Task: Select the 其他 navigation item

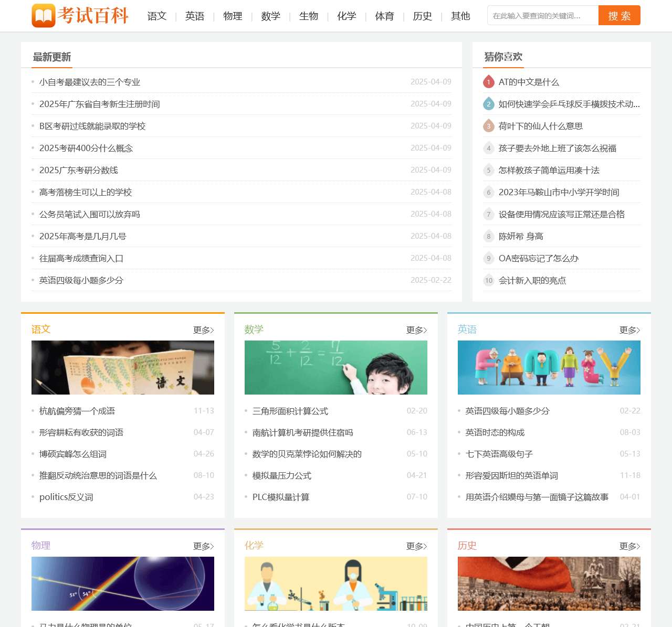Action: click(x=460, y=16)
